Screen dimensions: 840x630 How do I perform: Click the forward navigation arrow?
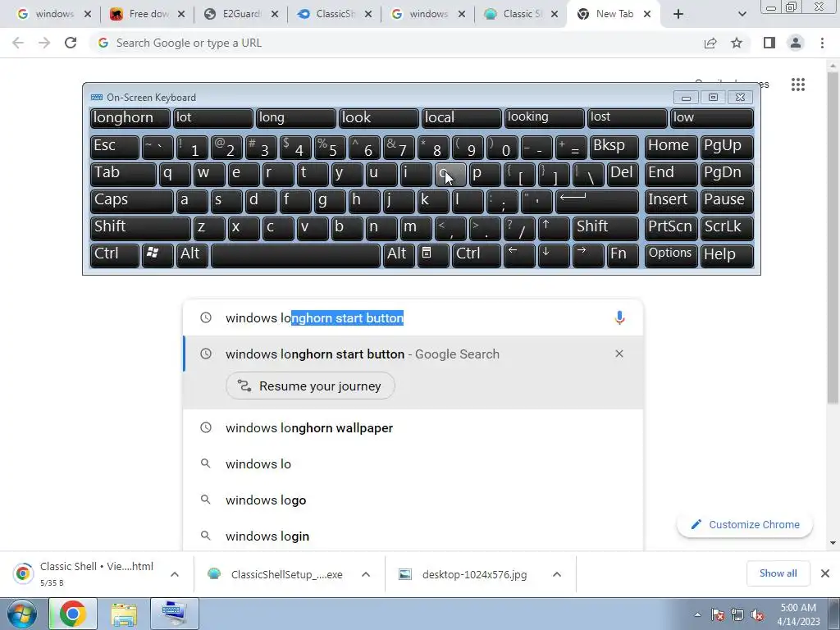pyautogui.click(x=44, y=43)
